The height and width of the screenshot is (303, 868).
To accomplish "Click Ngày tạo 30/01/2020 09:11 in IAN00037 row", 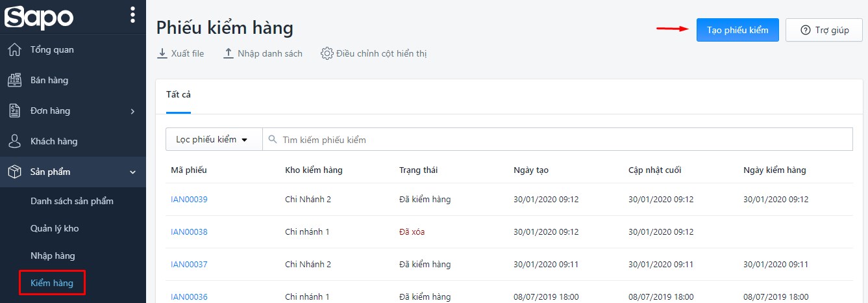I will click(x=546, y=264).
